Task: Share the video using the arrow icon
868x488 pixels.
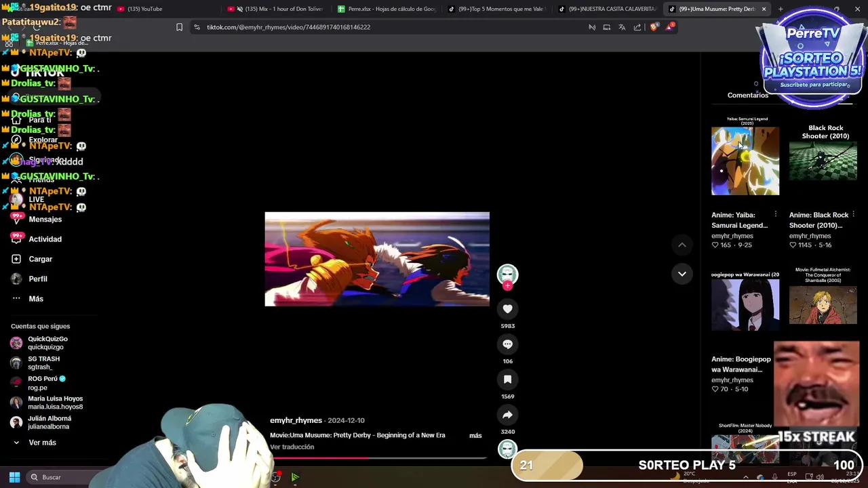Action: point(507,415)
